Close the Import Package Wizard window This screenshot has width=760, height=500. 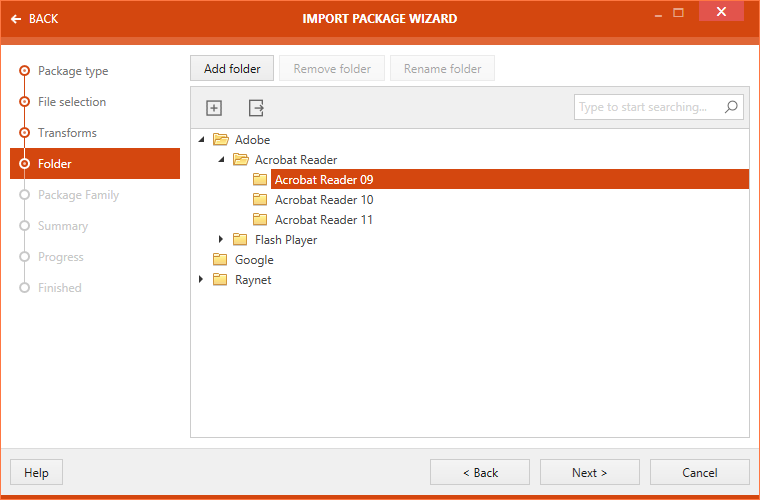pos(721,11)
